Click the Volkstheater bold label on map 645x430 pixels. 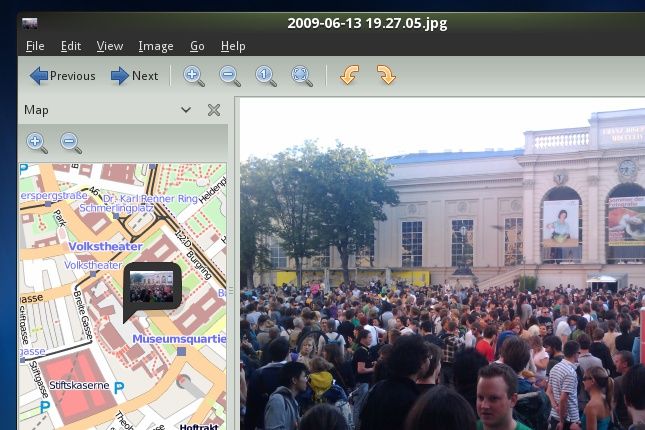tap(105, 246)
